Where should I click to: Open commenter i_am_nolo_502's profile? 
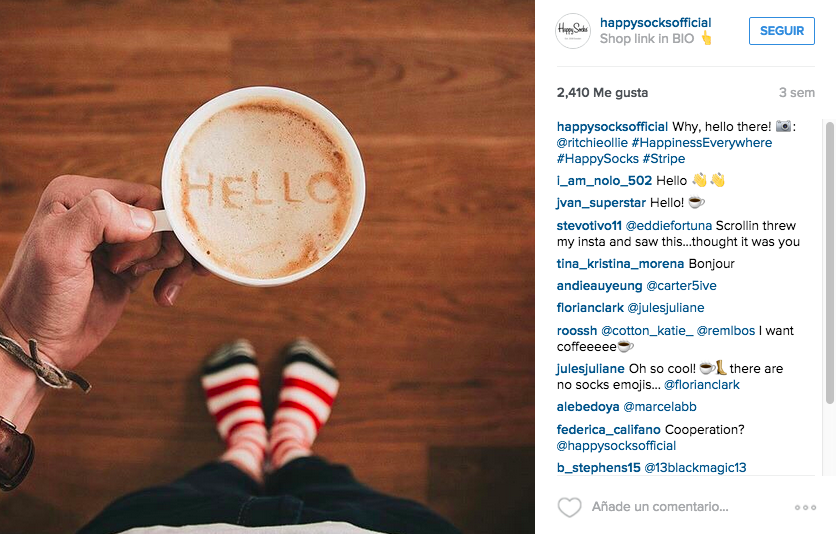pyautogui.click(x=604, y=181)
